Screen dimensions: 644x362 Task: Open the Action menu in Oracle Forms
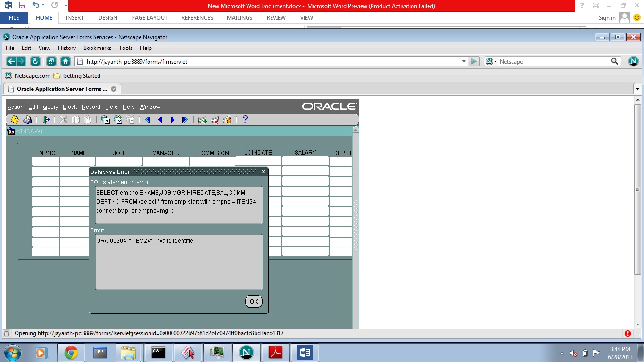click(16, 107)
